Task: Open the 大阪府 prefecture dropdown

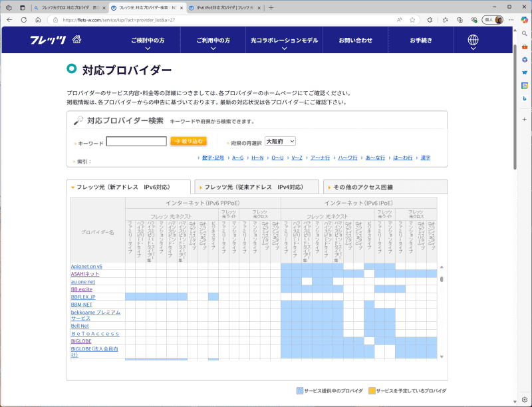Action: point(280,141)
